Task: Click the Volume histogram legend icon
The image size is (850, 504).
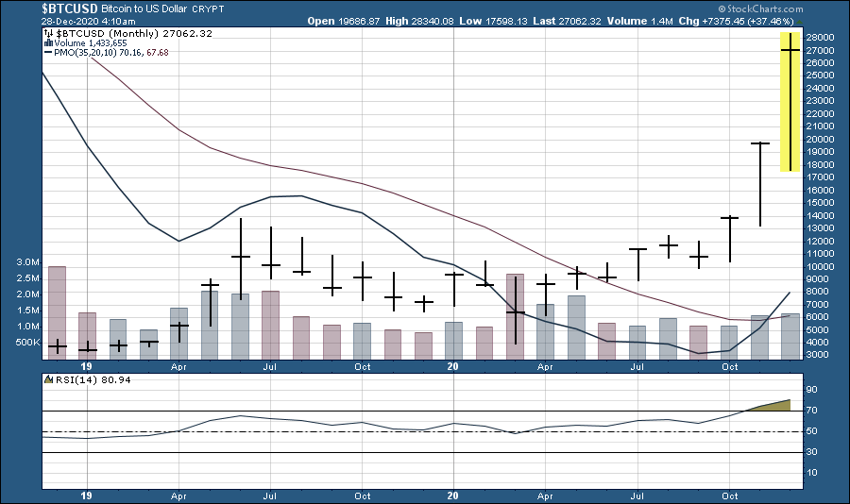Action: (x=48, y=42)
